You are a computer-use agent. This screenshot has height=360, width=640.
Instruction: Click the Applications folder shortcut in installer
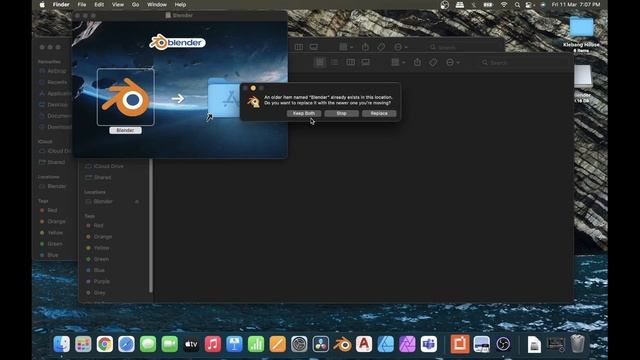click(x=224, y=99)
